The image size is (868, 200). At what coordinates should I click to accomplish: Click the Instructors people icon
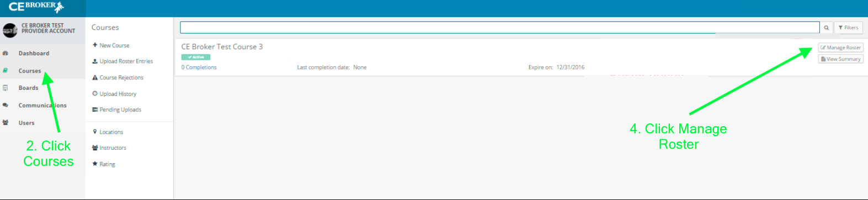coord(95,148)
